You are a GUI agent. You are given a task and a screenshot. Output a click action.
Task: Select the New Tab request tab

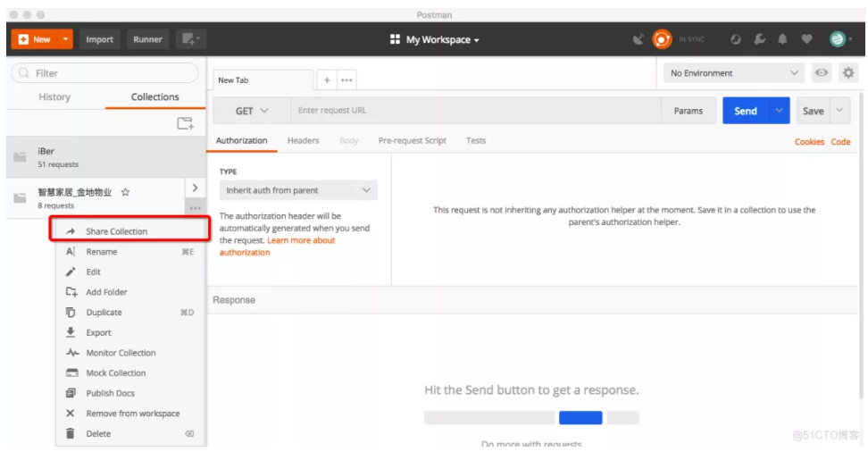[263, 80]
